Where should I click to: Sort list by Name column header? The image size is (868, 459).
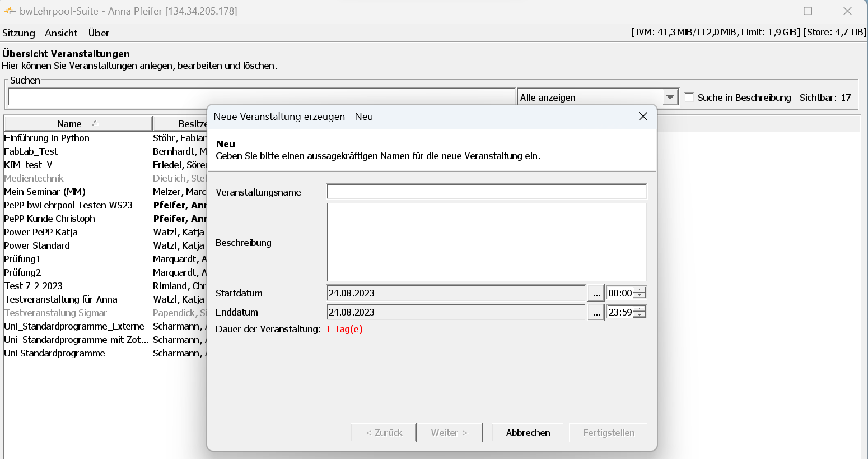tap(78, 123)
